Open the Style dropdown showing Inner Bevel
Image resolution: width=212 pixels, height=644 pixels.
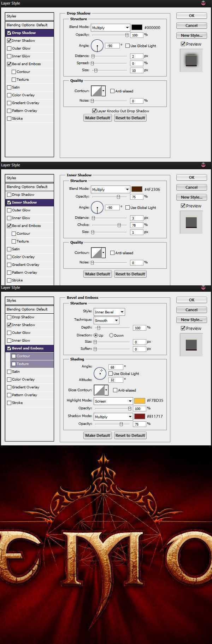(109, 312)
